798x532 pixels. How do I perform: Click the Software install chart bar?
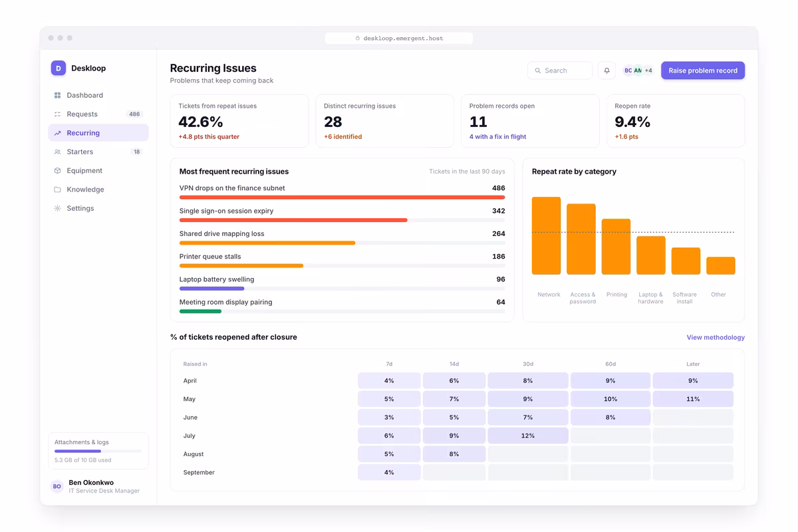coord(686,261)
